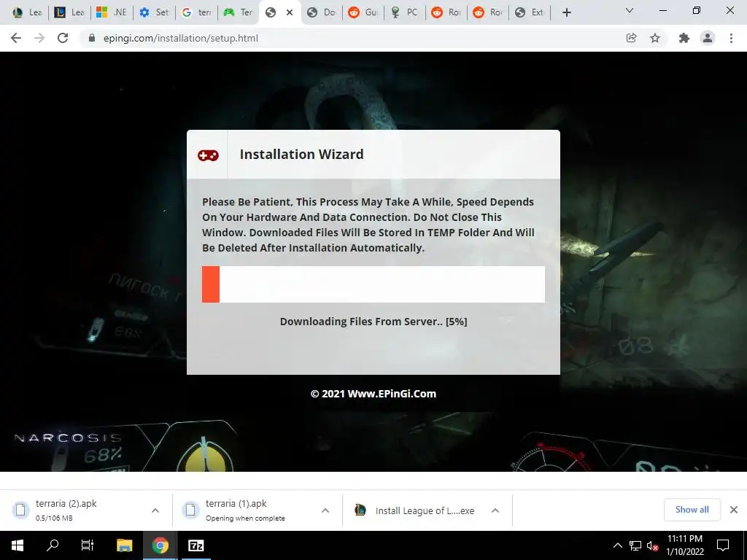Go back to the previous page
This screenshot has height=560, width=747.
point(16,38)
